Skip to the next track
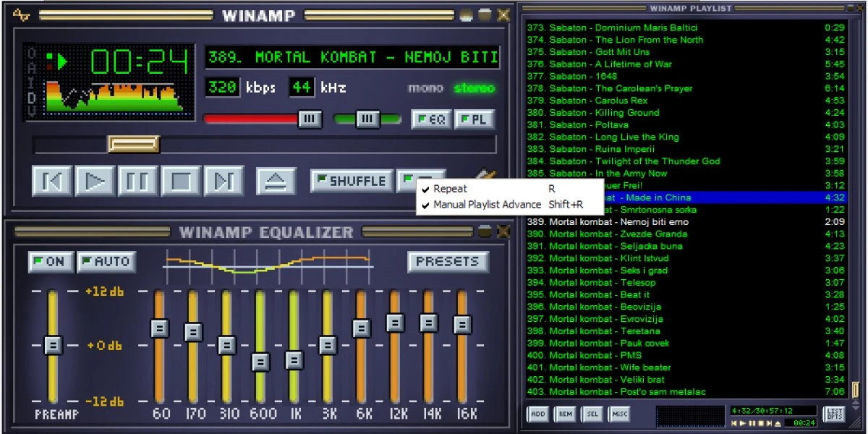868x434 pixels. 224,182
